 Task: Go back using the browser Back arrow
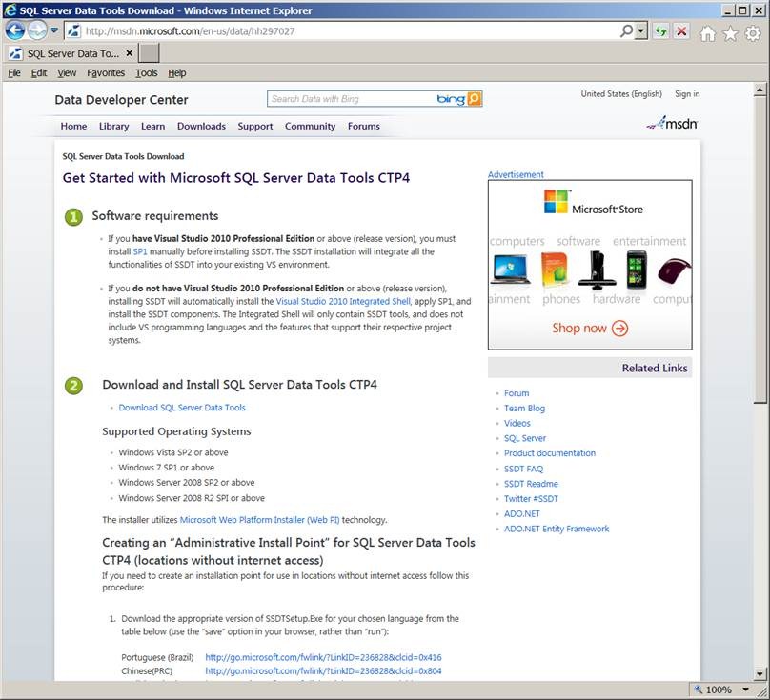coord(15,30)
